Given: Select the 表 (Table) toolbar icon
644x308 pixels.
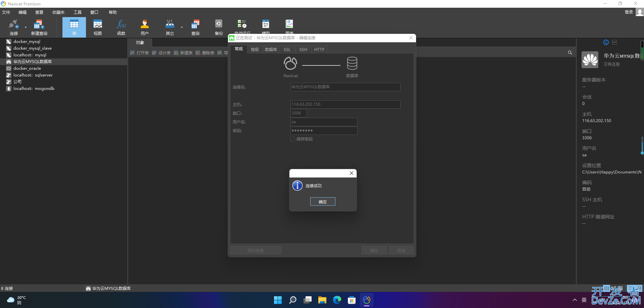Looking at the screenshot, I should (74, 27).
